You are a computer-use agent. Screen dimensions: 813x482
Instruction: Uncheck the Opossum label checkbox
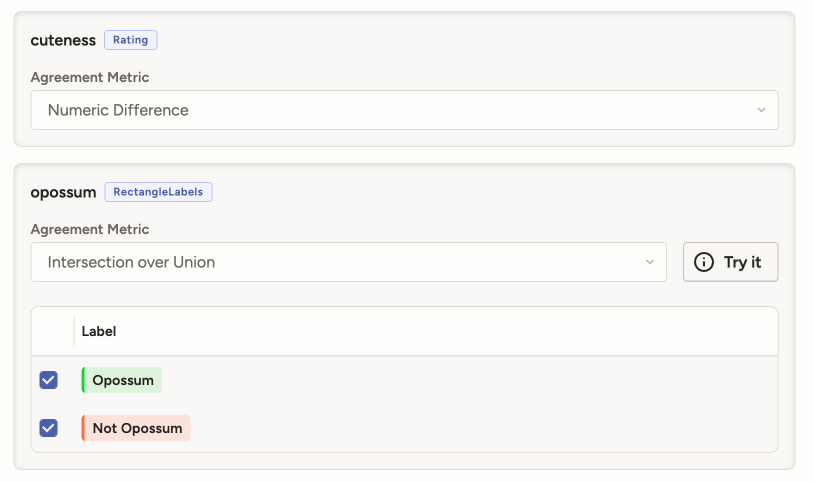click(48, 380)
